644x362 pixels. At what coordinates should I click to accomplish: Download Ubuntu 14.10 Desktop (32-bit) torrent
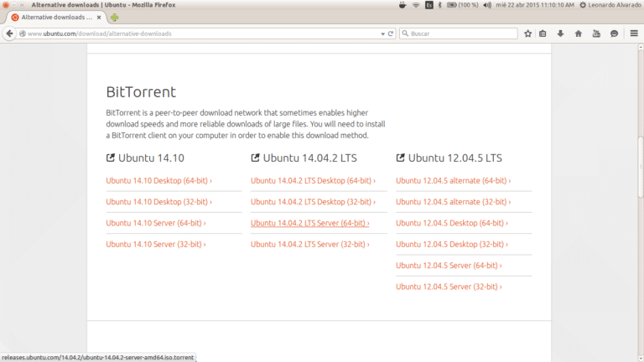[x=159, y=202]
